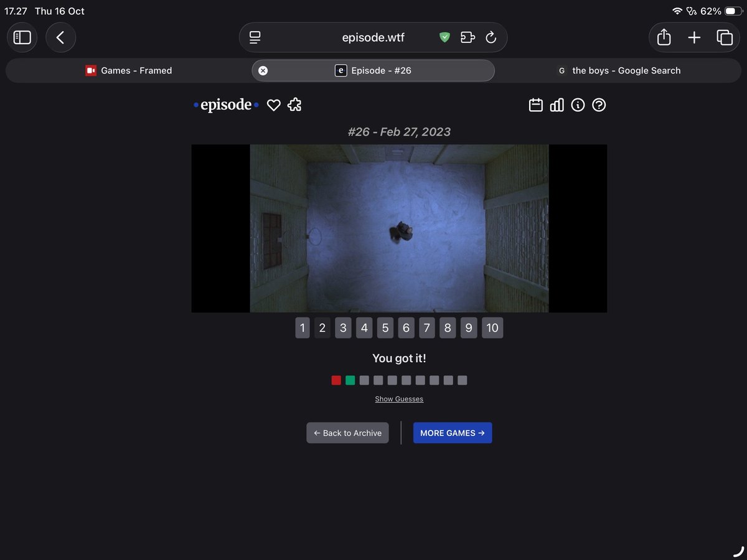This screenshot has width=747, height=560.
Task: Go back to the previous page
Action: point(60,37)
